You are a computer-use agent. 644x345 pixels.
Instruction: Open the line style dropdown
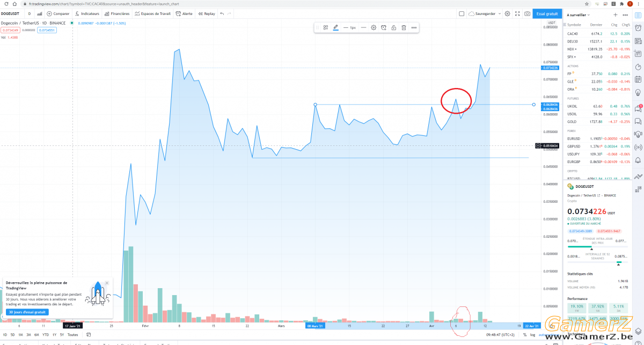[363, 27]
